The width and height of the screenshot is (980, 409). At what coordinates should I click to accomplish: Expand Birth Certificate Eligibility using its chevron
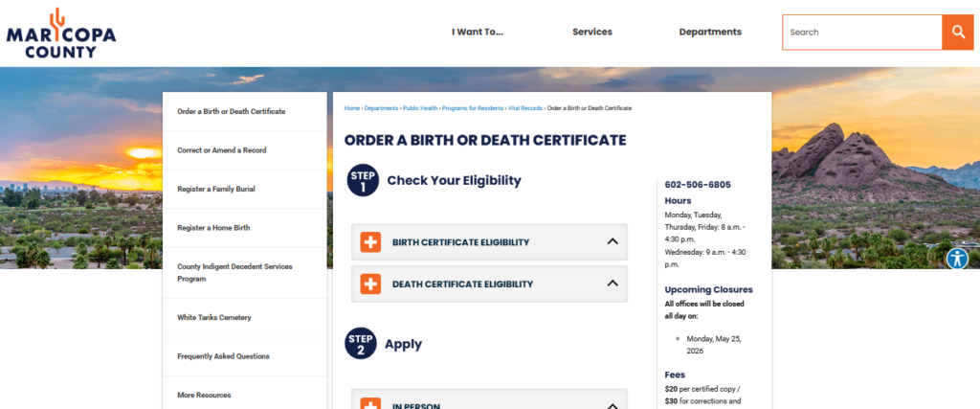(x=612, y=242)
